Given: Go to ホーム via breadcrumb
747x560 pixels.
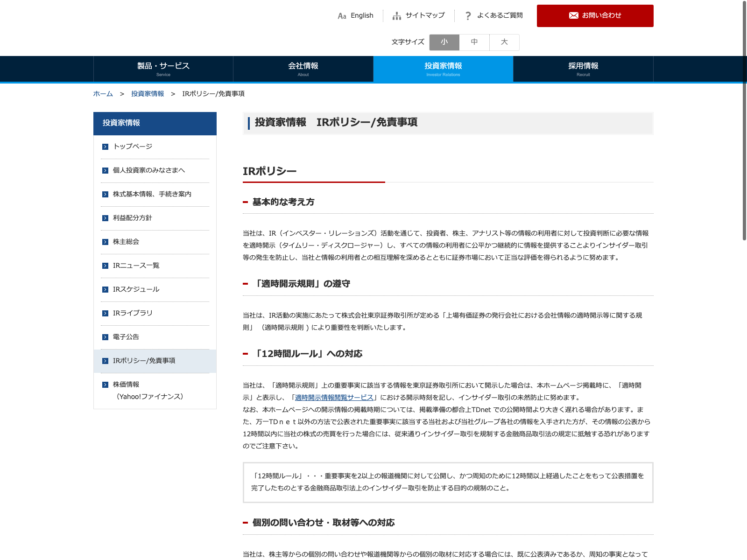Looking at the screenshot, I should 103,94.
